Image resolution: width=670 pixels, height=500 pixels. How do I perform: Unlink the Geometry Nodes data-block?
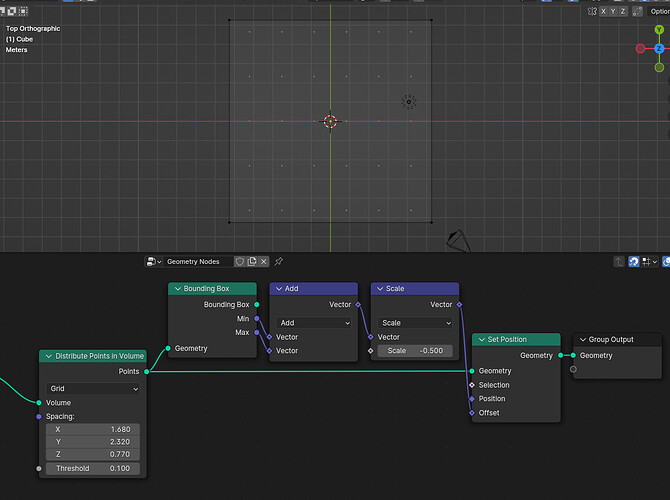tap(264, 262)
